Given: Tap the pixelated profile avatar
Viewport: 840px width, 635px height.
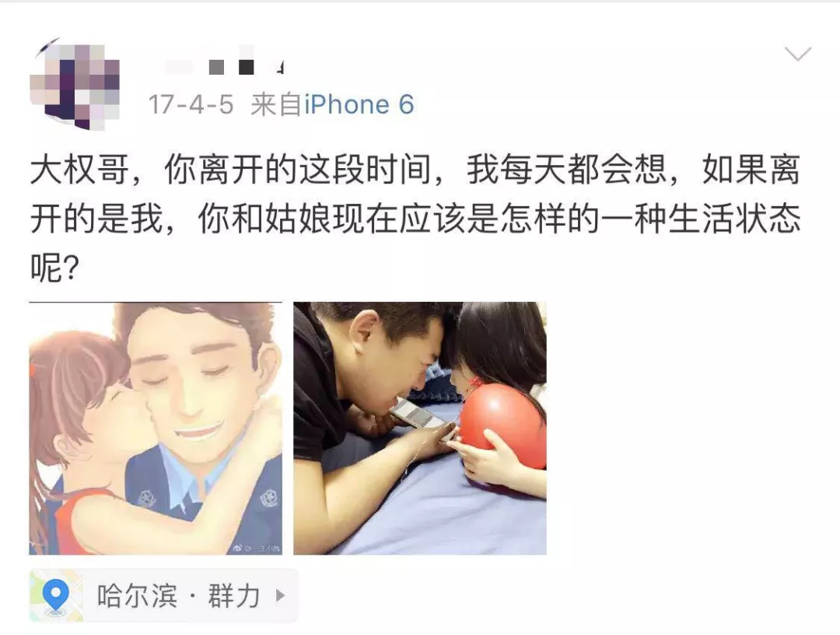Looking at the screenshot, I should (75, 84).
